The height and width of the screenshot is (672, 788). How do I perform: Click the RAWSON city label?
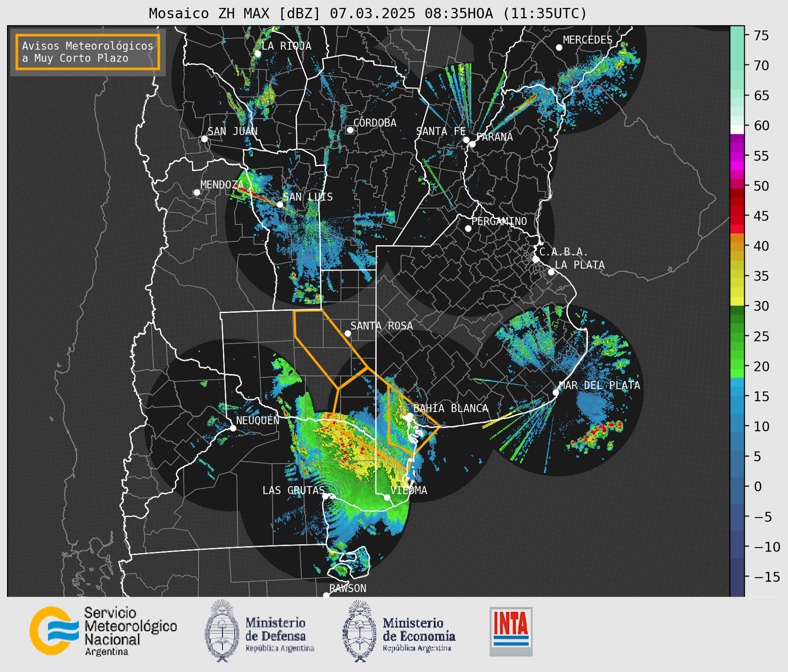click(x=348, y=589)
